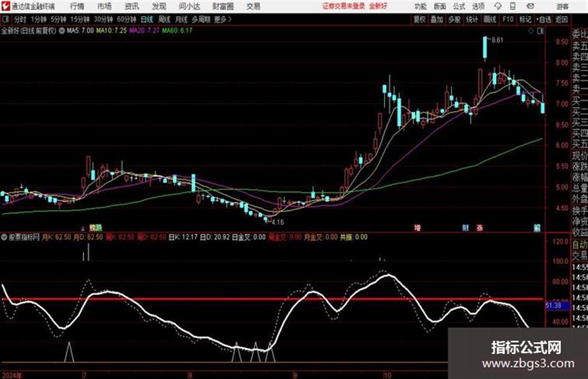The image size is (588, 379).
Task: Click the 画线 toolbar button
Action: click(x=490, y=19)
